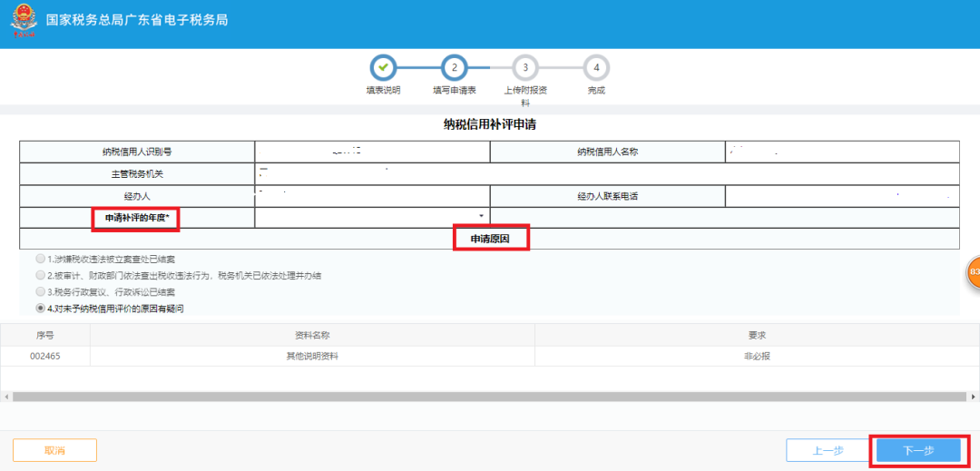Click the 申请原因 section label
The image size is (980, 471).
pos(491,238)
